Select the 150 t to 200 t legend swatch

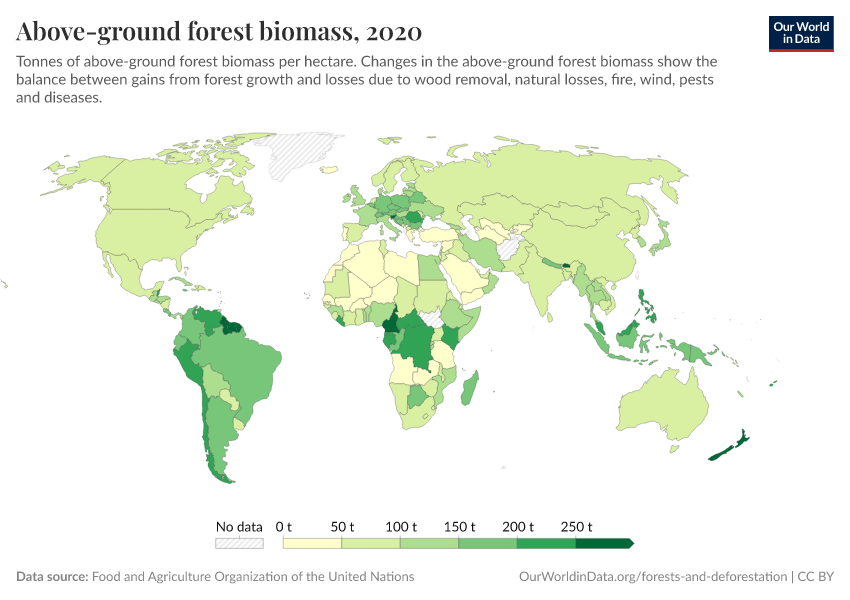pyautogui.click(x=488, y=543)
